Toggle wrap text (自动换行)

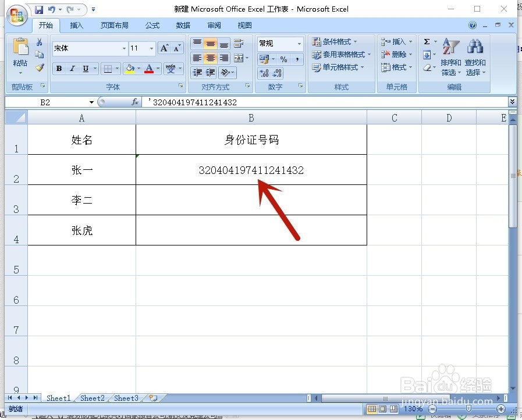pyautogui.click(x=238, y=43)
